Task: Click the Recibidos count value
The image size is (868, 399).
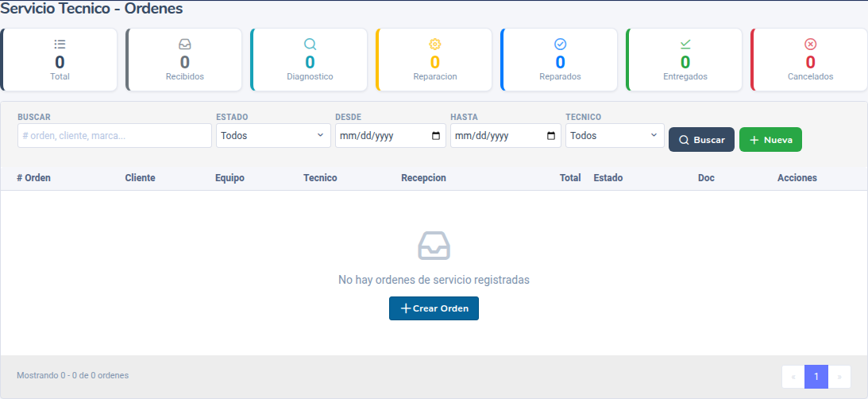Action: [185, 62]
